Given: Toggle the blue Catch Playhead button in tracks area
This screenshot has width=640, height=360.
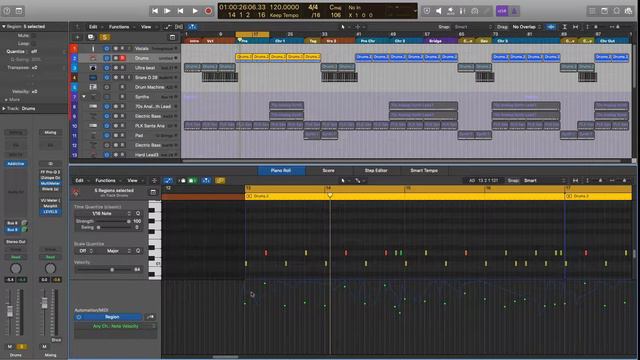Looking at the screenshot, I should 192,27.
